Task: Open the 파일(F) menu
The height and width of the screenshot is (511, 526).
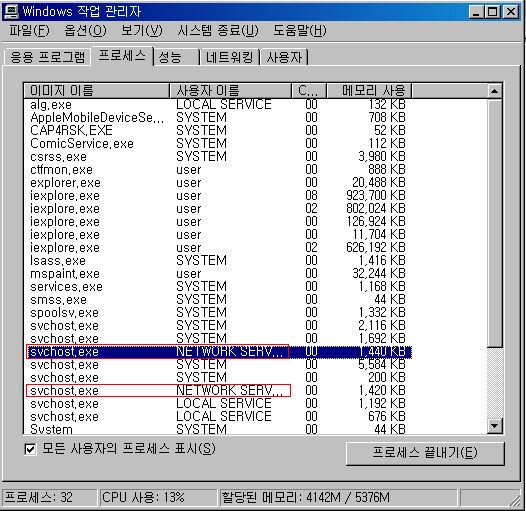Action: click(29, 31)
